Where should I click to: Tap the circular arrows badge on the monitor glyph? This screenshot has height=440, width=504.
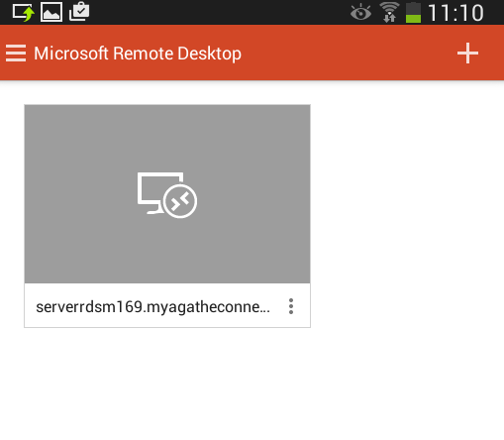point(180,201)
